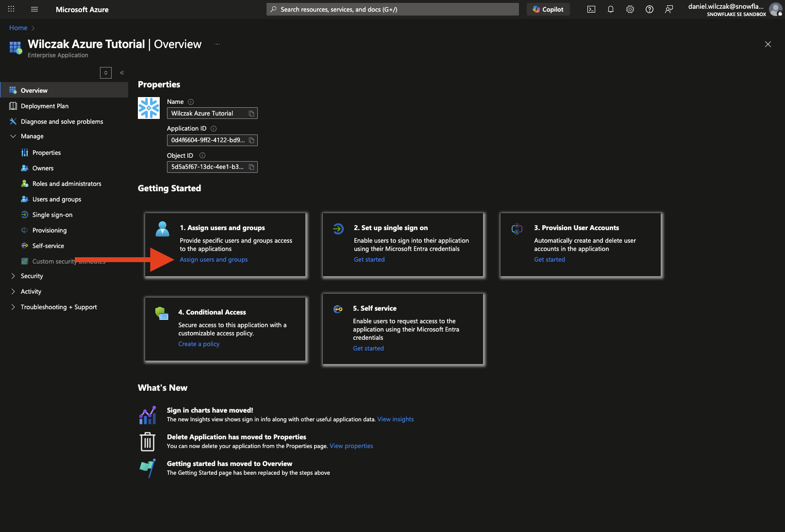Select Users and groups menu item
Image resolution: width=785 pixels, height=532 pixels.
[57, 199]
